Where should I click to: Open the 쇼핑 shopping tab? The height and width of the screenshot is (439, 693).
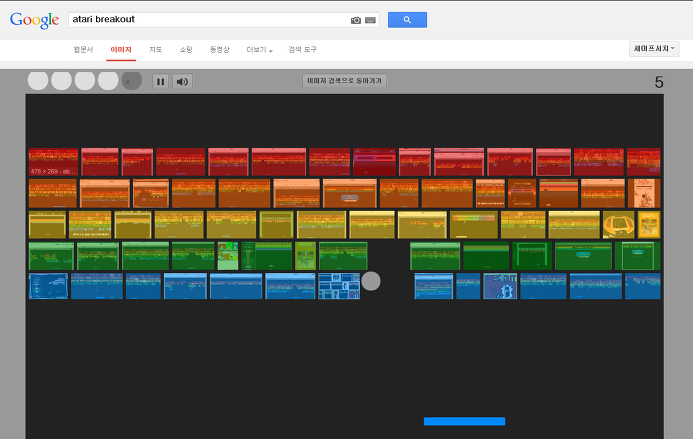click(x=186, y=50)
